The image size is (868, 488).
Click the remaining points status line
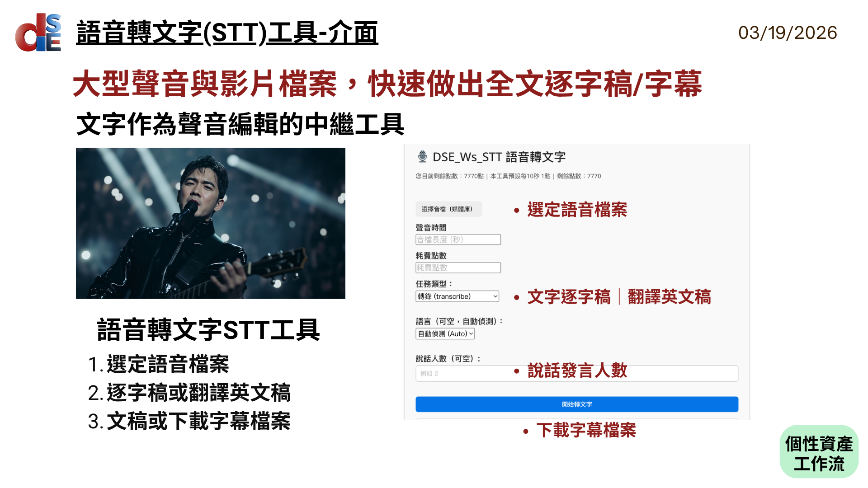coord(508,176)
